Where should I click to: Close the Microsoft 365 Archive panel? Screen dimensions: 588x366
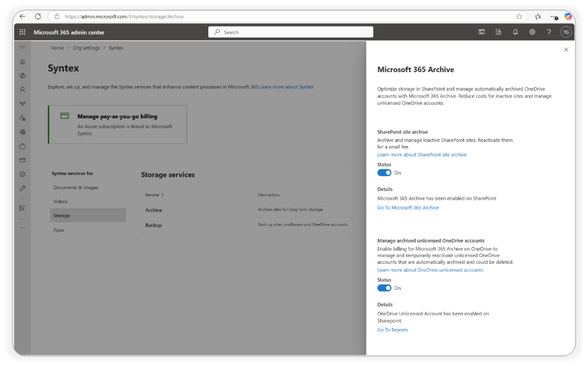click(x=566, y=50)
